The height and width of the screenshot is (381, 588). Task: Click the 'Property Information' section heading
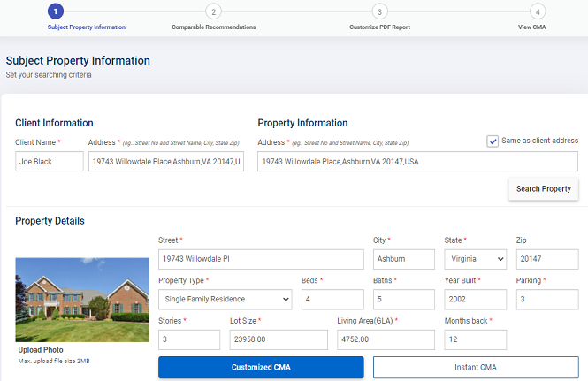pos(302,123)
